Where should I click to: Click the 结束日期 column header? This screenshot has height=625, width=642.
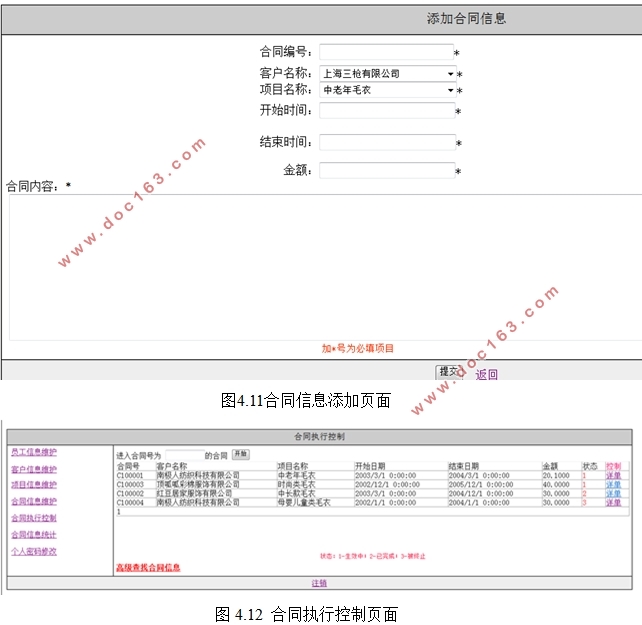point(463,466)
